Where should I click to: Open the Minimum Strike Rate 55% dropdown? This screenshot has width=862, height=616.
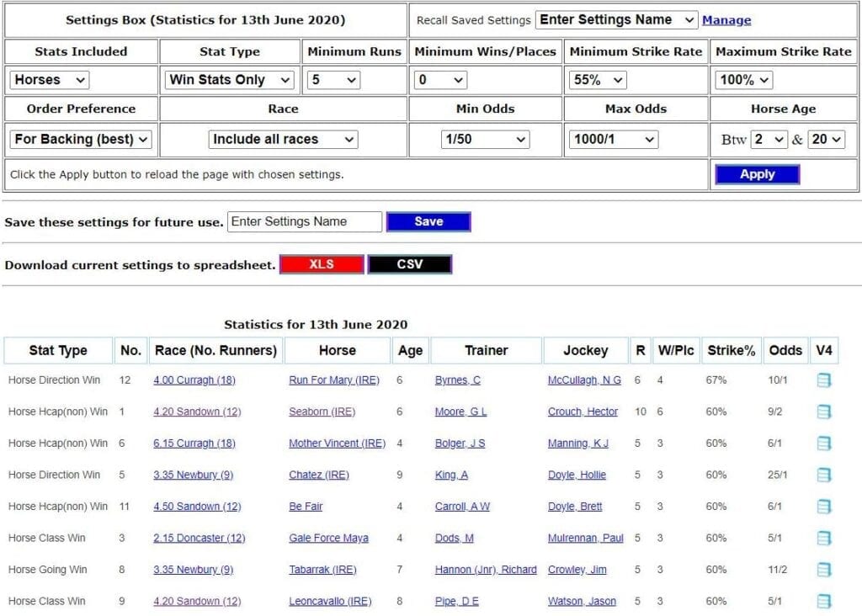pyautogui.click(x=598, y=80)
